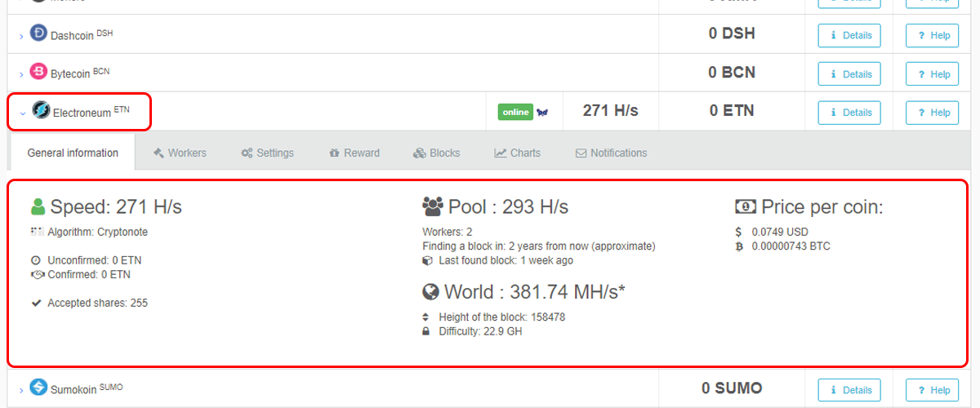Image resolution: width=980 pixels, height=408 pixels.
Task: Open Details for Electroneum
Action: click(849, 113)
